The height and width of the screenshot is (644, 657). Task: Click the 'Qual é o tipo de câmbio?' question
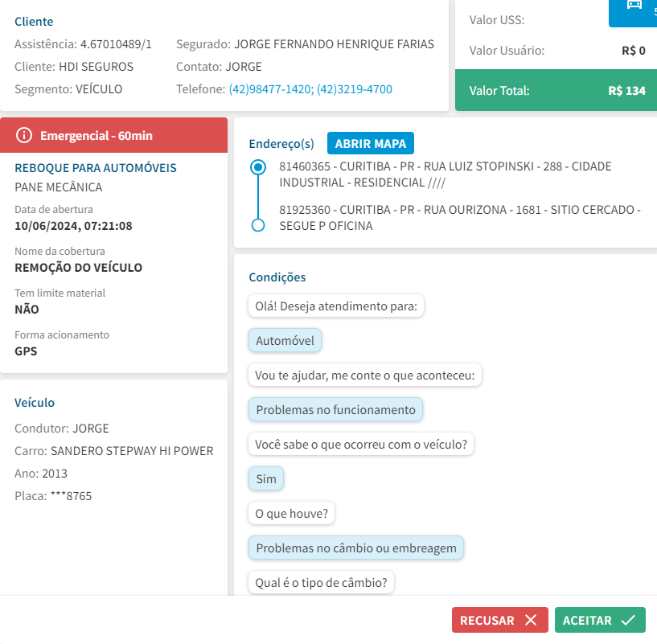click(x=321, y=582)
